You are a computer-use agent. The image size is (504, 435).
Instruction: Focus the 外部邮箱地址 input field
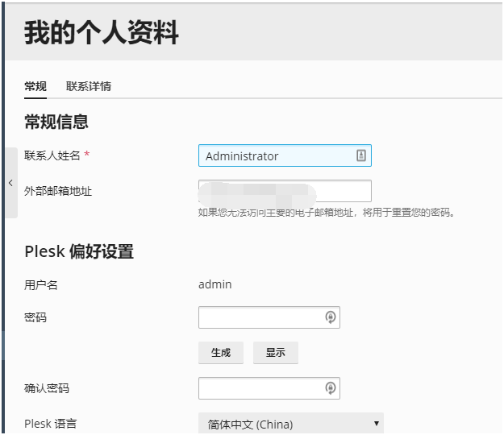tap(285, 191)
